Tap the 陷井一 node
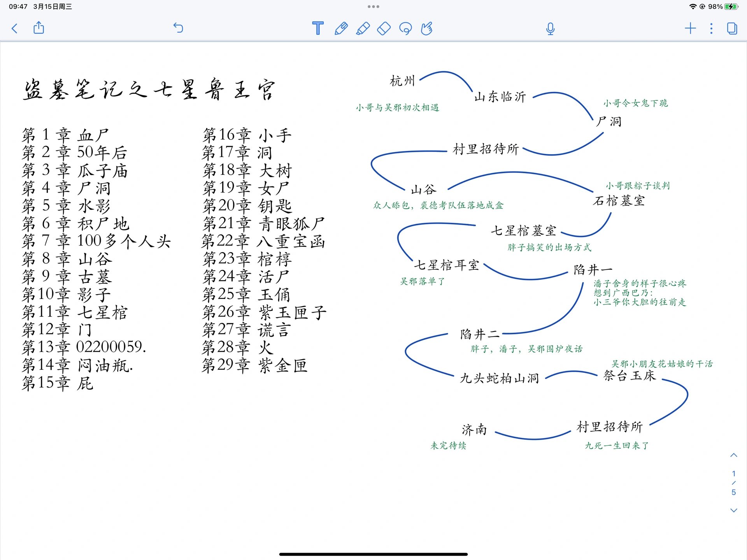 (x=593, y=269)
